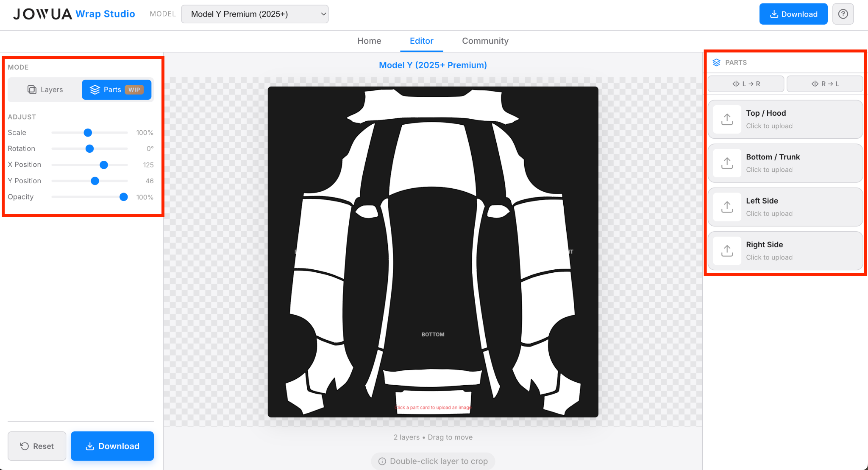Click the info icon beside double-click crop hint

[x=382, y=461]
